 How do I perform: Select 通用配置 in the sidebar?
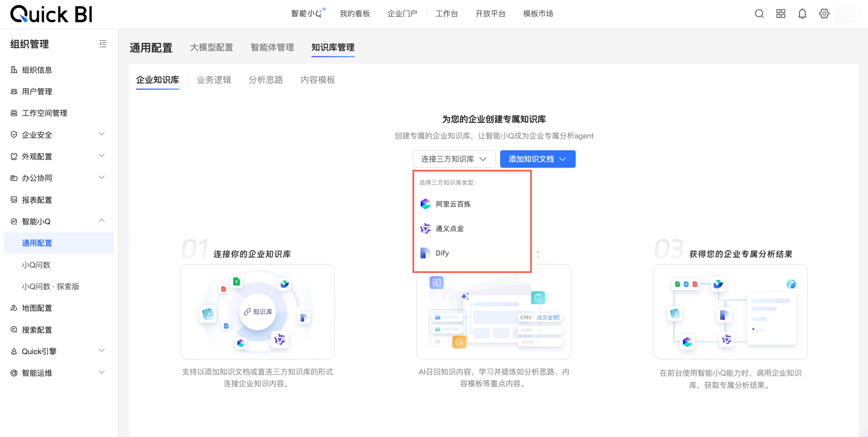(59, 243)
